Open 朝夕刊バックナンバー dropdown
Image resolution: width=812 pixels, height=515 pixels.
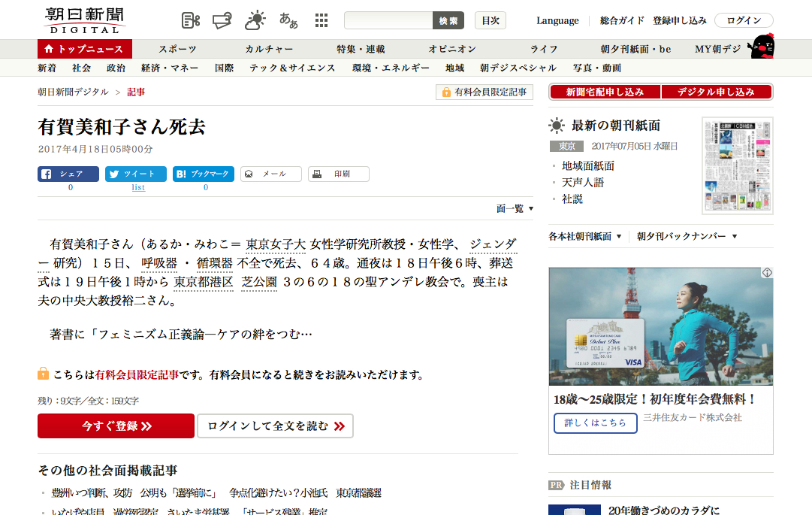[x=687, y=236]
